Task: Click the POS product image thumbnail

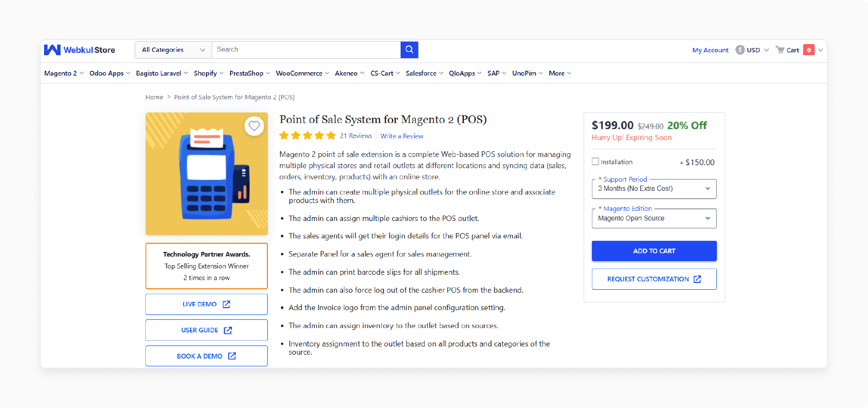Action: 206,174
